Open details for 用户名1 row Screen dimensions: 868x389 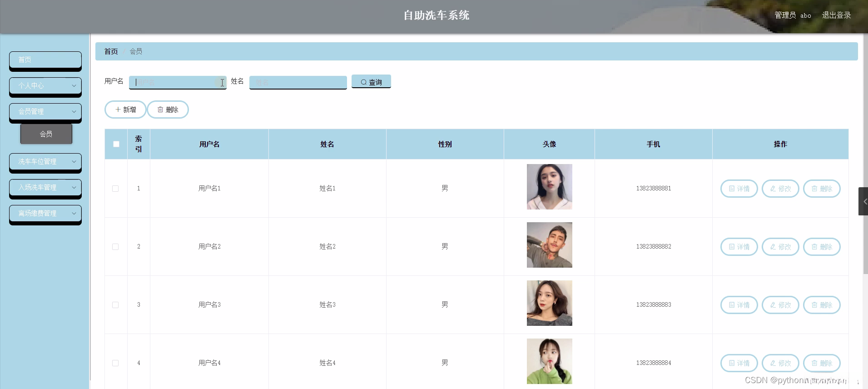coord(739,189)
